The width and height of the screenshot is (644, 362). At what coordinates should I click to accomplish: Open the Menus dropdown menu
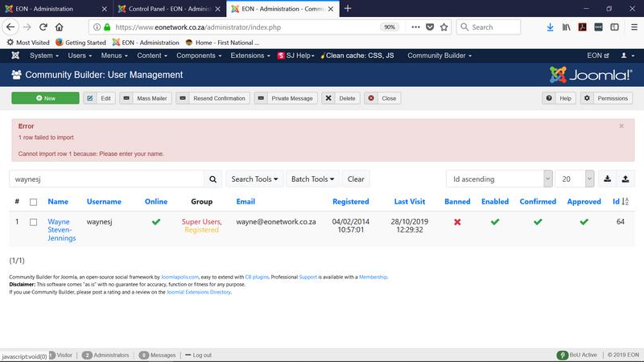point(114,56)
